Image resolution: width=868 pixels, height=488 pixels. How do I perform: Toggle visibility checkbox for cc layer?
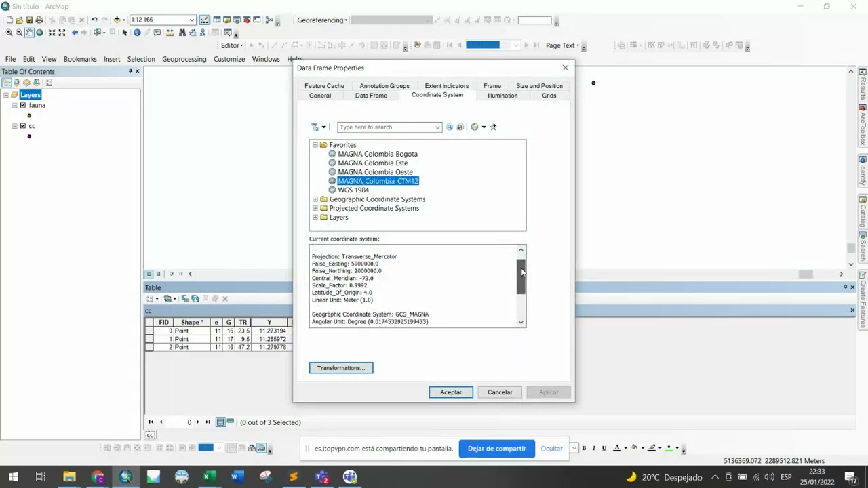pyautogui.click(x=23, y=126)
